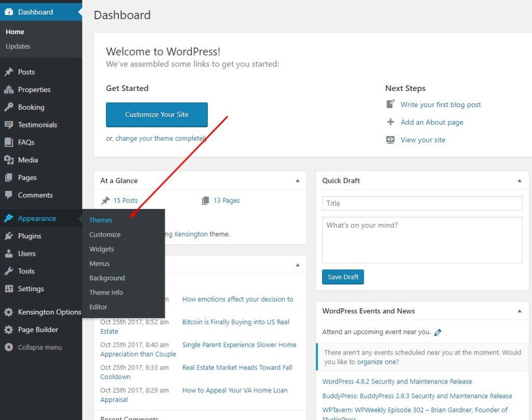The image size is (532, 420).
Task: Click the organize one link
Action: tap(376, 362)
